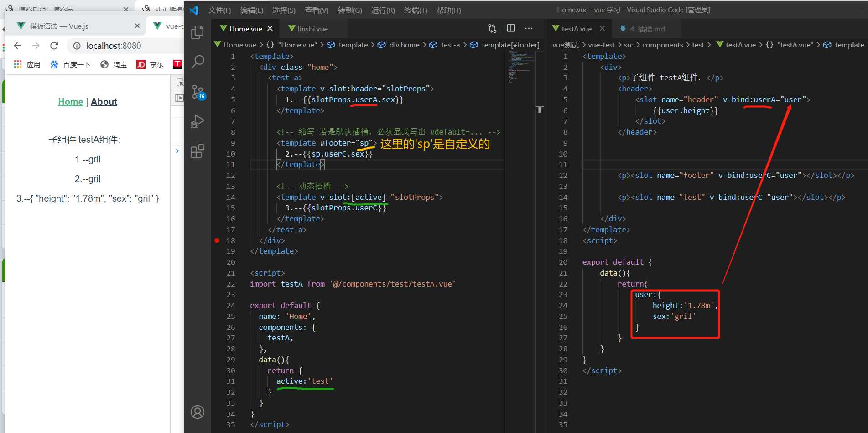Split the editor with split icon
The image size is (868, 433).
pyautogui.click(x=511, y=28)
